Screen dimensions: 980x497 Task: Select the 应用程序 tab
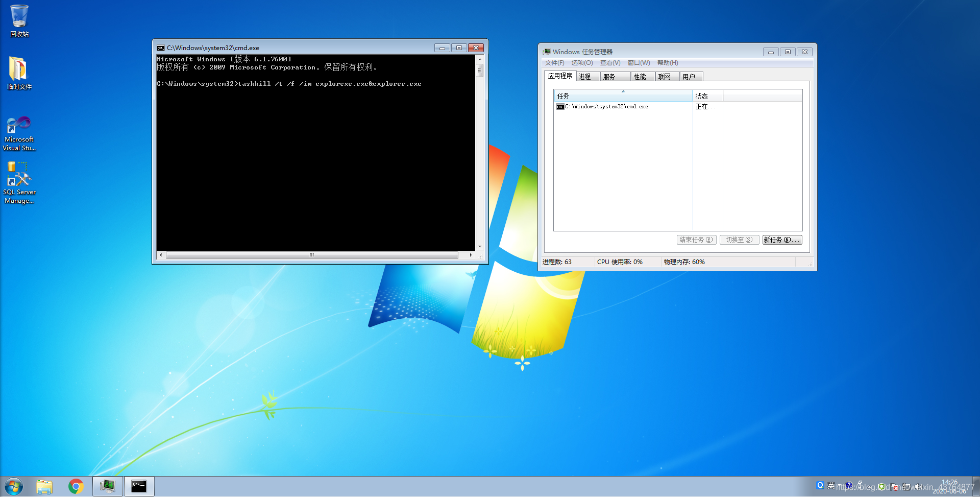click(560, 76)
